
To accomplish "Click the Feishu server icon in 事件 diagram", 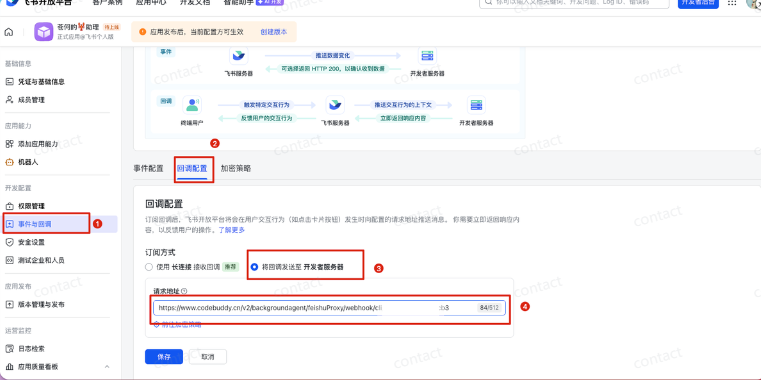I will pos(238,56).
